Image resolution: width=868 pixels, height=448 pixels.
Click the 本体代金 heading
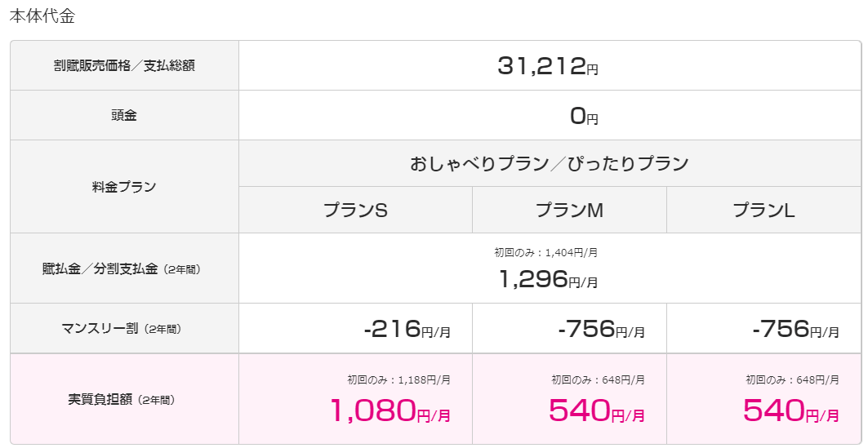pyautogui.click(x=42, y=16)
